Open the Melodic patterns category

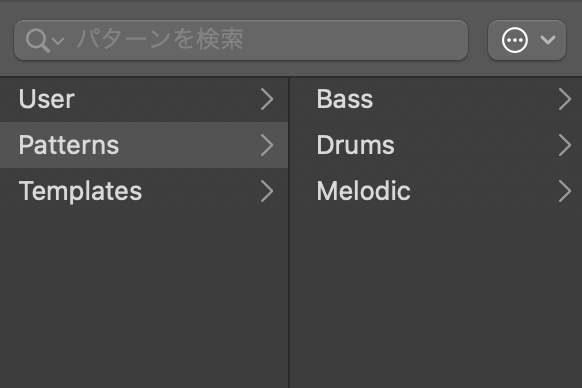click(x=436, y=191)
